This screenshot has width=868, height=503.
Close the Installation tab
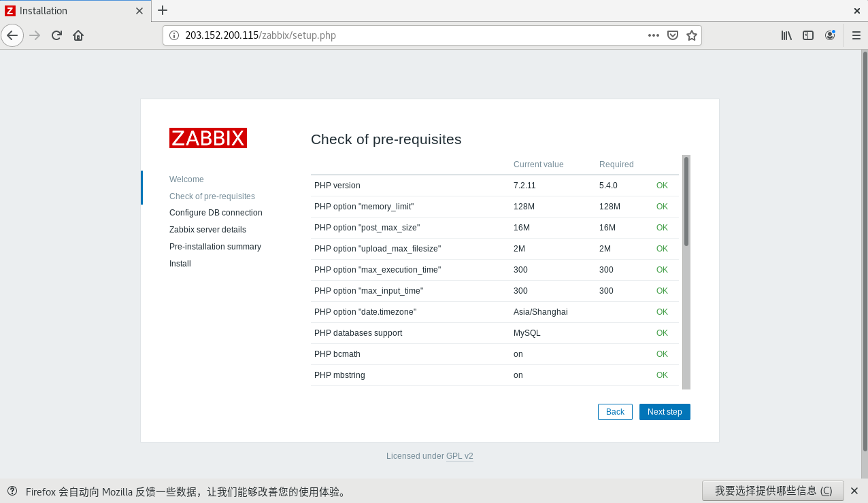coord(139,11)
